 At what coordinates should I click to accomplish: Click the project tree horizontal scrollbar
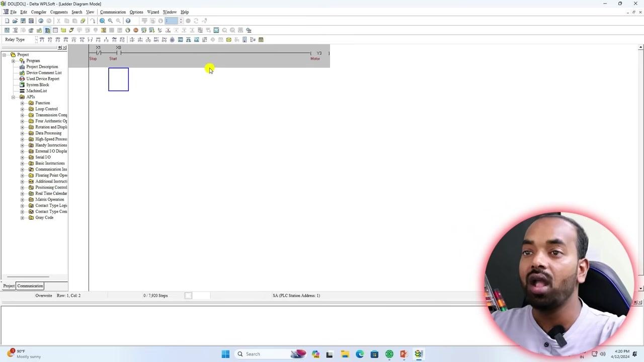coord(28,277)
